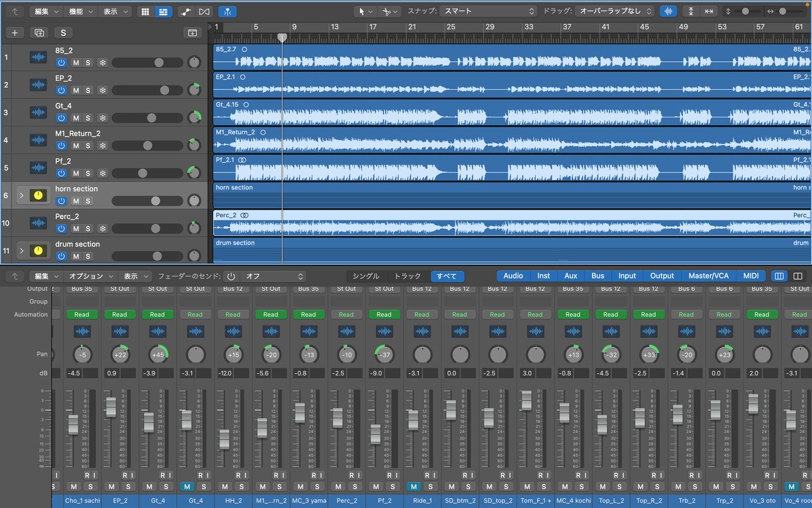Screen dimensions: 812x508
Task: Duplicate track using the duplicate icon
Action: (x=39, y=33)
